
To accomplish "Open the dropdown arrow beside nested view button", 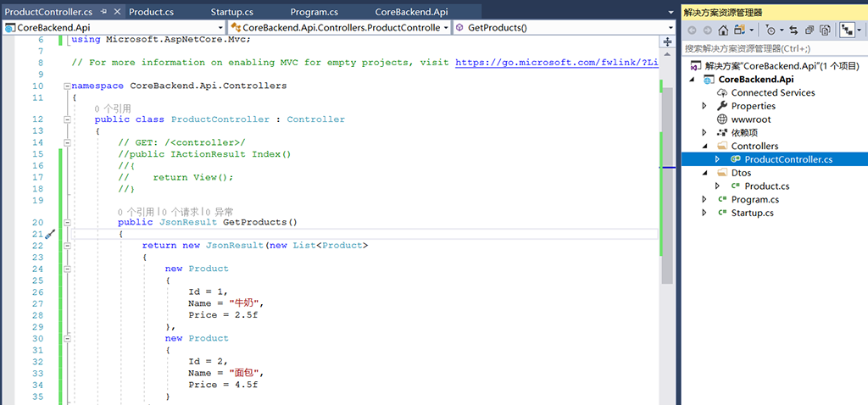I will click(859, 31).
